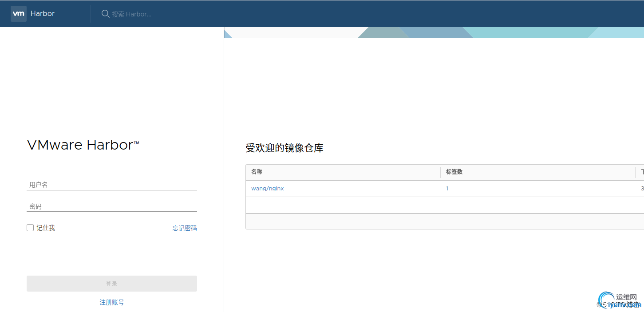Click the search magnifier icon
The image size is (644, 312).
click(106, 14)
